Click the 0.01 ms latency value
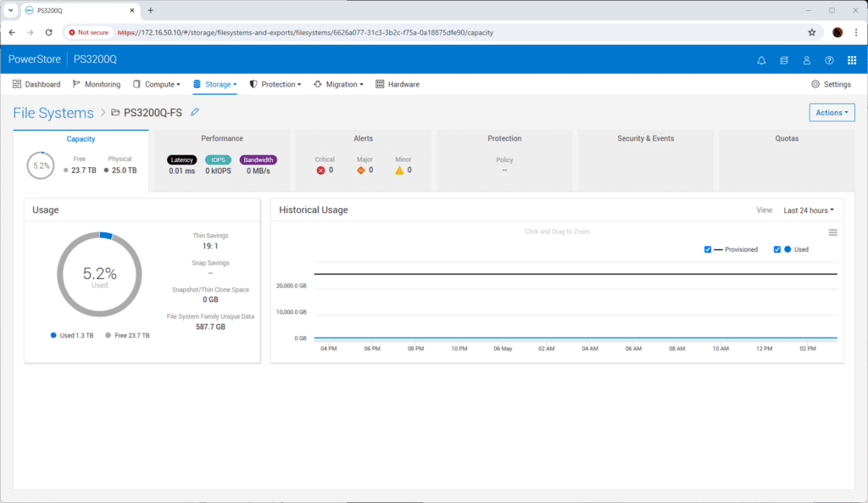This screenshot has width=868, height=503. [181, 171]
